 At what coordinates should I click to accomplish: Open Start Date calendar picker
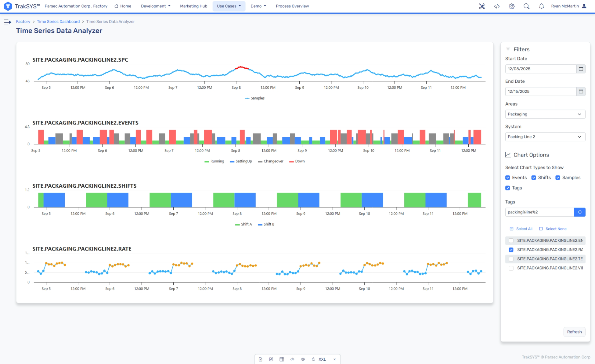point(581,69)
